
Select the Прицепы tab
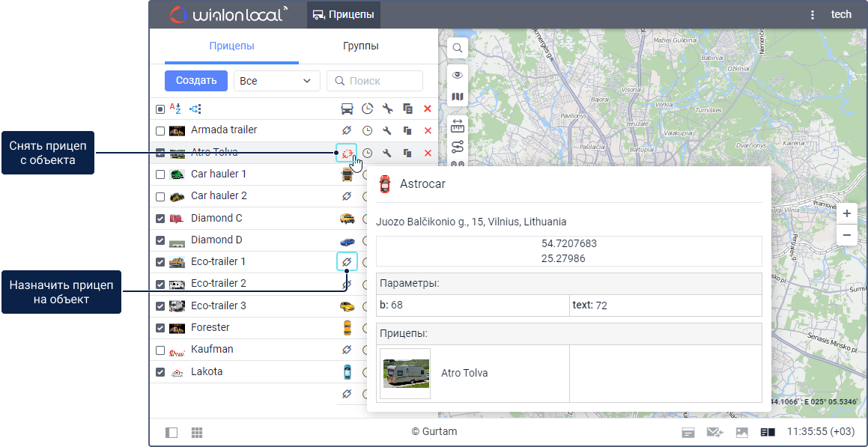[x=231, y=46]
